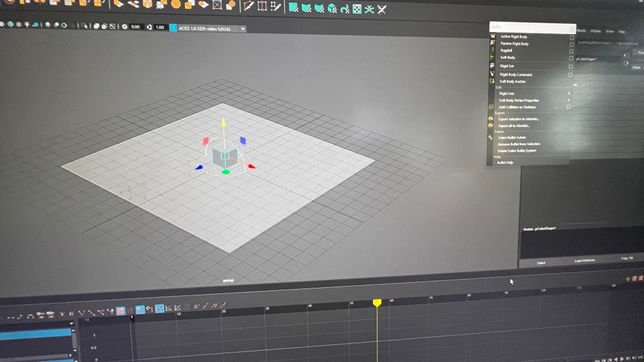Choose Active Rigid Body from Bullet menu

pyautogui.click(x=514, y=36)
